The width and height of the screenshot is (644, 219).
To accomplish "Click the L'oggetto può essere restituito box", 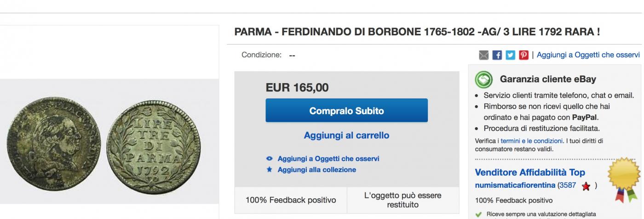I will (403, 200).
